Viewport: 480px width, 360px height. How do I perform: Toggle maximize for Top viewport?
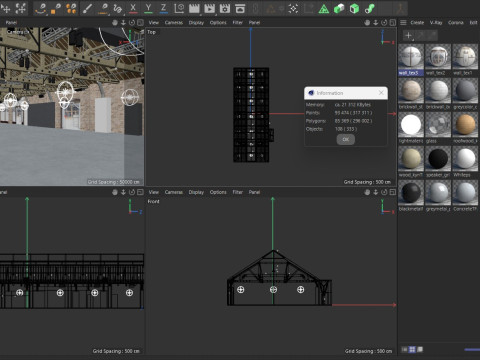click(x=393, y=23)
